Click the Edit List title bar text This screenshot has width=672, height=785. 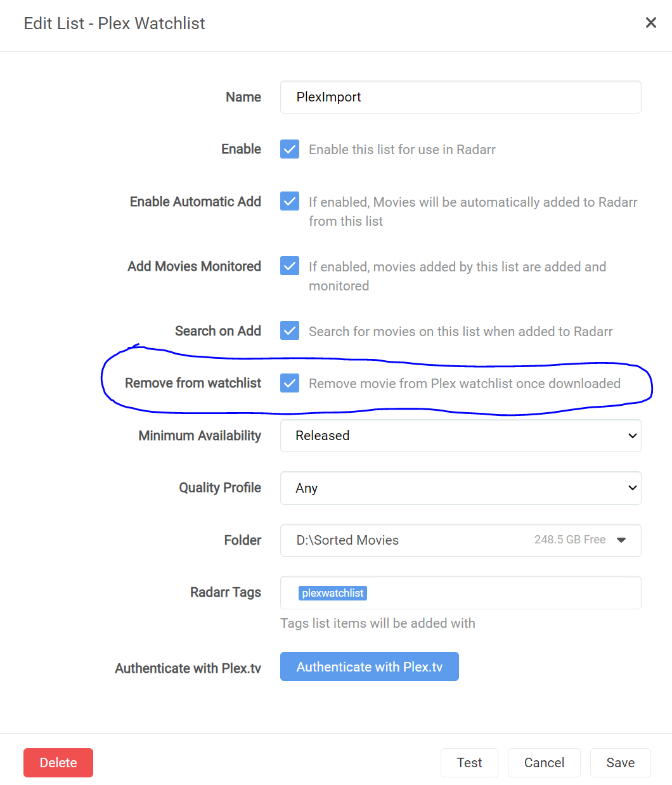coord(114,23)
